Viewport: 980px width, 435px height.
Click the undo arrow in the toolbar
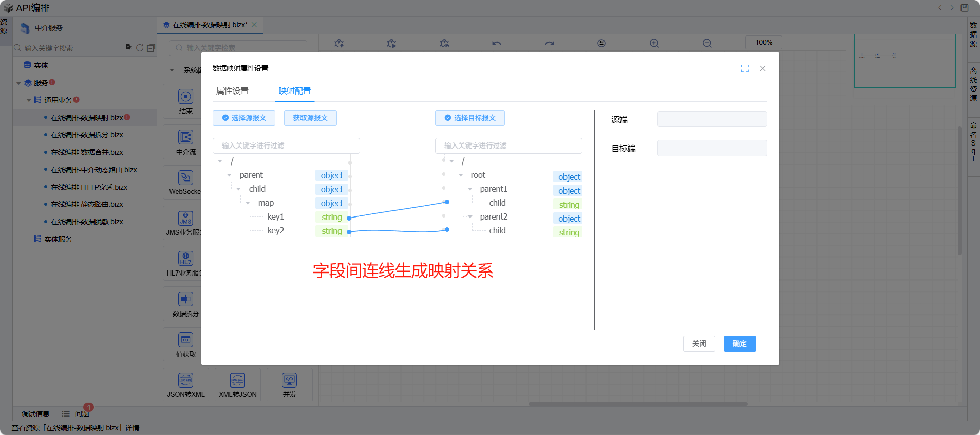click(x=496, y=44)
